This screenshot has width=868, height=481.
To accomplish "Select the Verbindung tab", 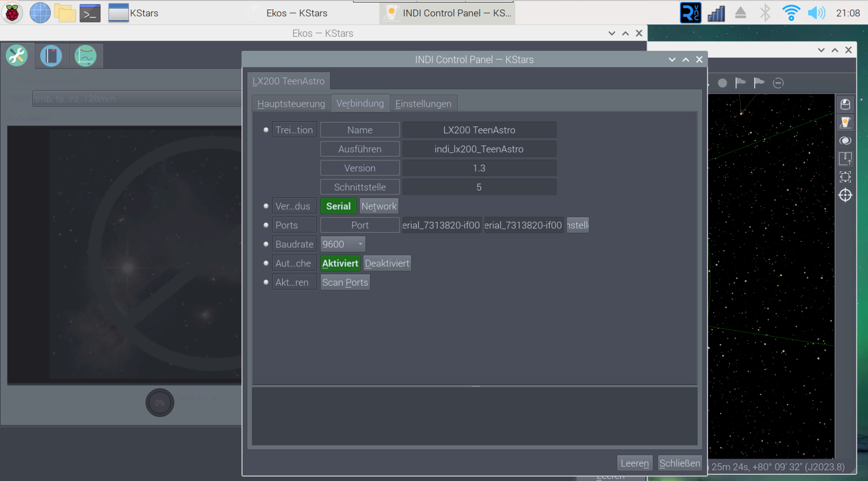I will 360,103.
